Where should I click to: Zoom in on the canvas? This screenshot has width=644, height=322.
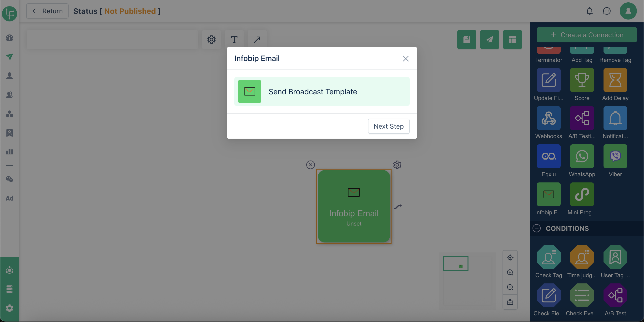point(510,272)
